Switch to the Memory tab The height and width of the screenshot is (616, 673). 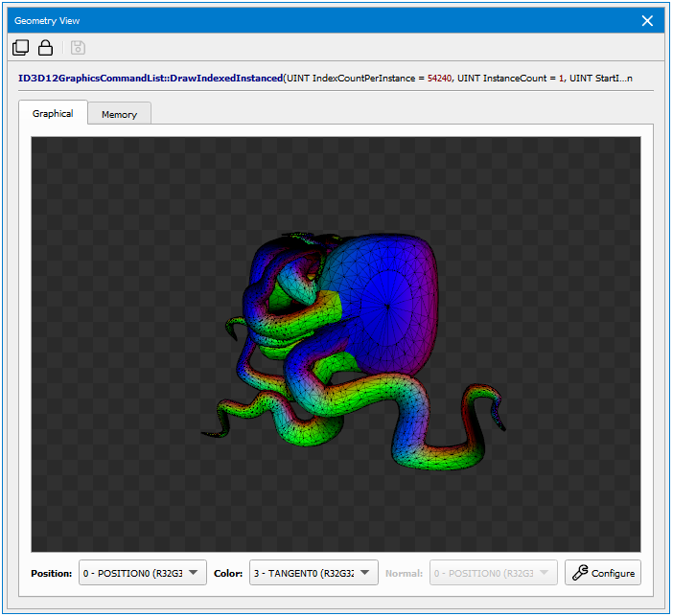[119, 114]
